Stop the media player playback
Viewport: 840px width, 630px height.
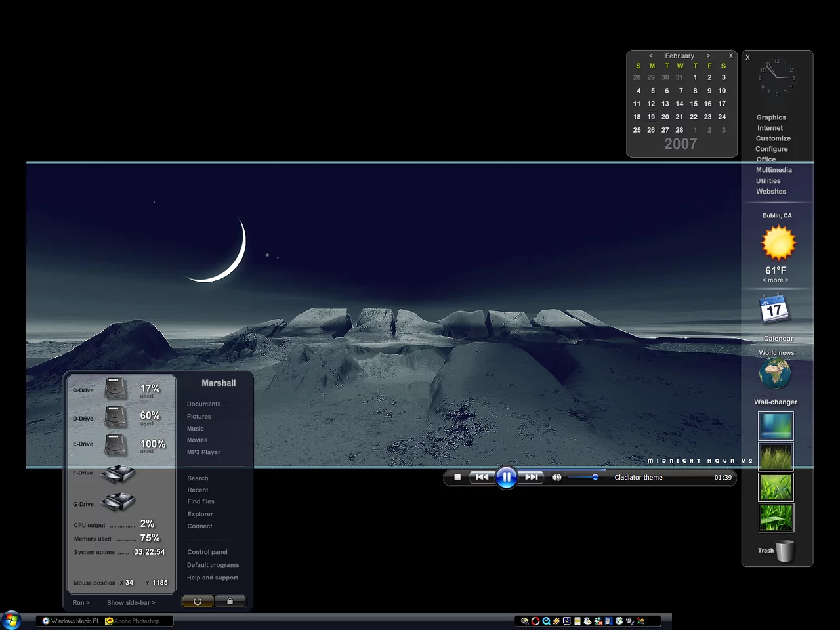pyautogui.click(x=457, y=477)
